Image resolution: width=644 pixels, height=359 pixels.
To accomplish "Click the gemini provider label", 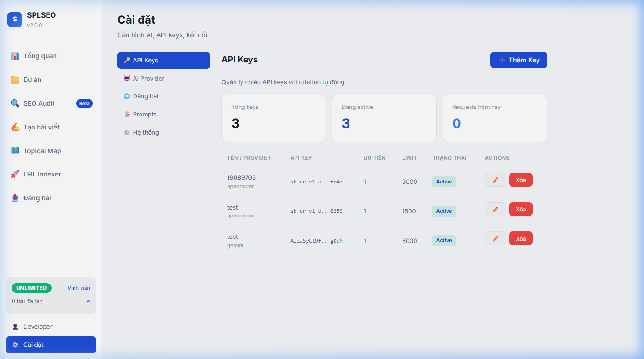I will (235, 245).
